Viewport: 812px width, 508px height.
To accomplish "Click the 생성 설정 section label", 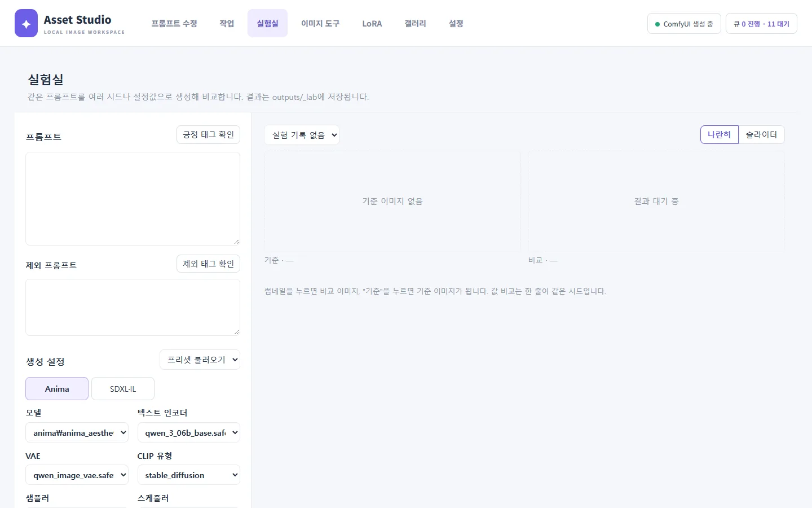I will point(45,362).
